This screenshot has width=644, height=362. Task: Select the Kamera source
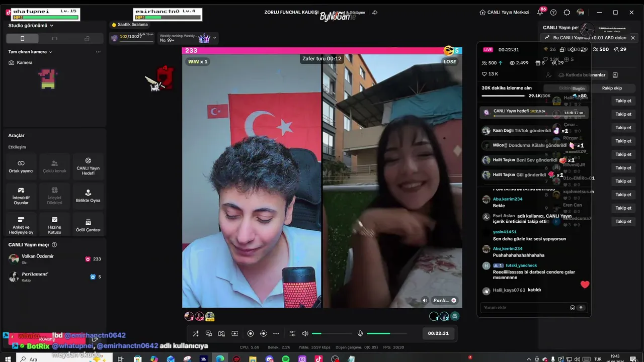(x=20, y=63)
